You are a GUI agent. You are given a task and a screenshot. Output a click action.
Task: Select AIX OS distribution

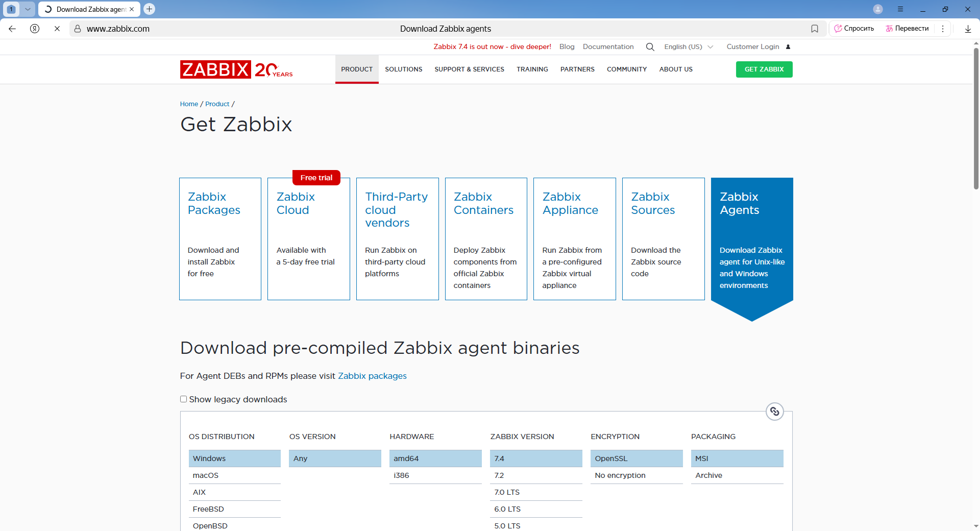[235, 492]
